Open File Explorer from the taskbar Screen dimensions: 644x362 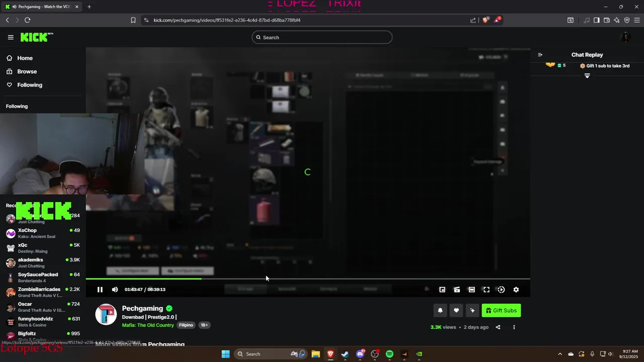click(x=315, y=354)
